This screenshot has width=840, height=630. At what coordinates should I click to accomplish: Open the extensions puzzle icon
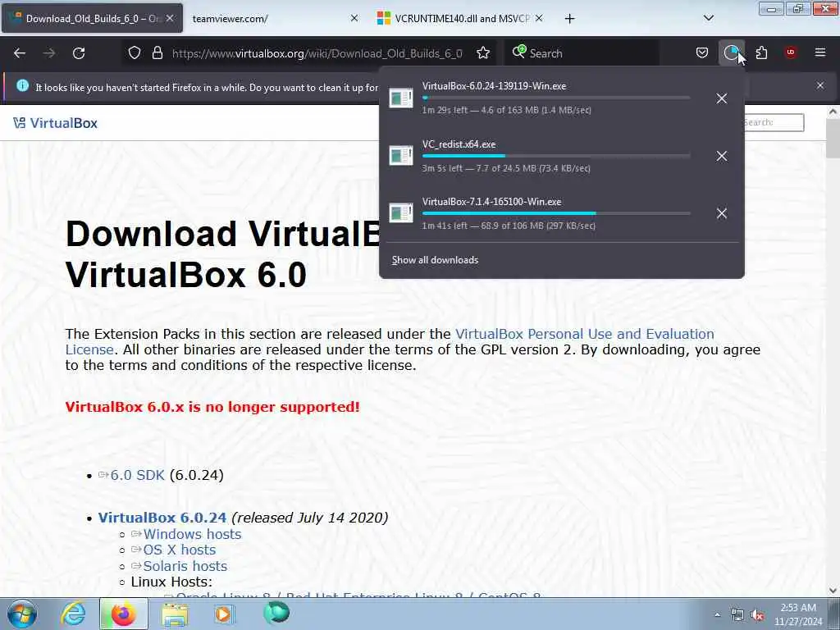(761, 52)
